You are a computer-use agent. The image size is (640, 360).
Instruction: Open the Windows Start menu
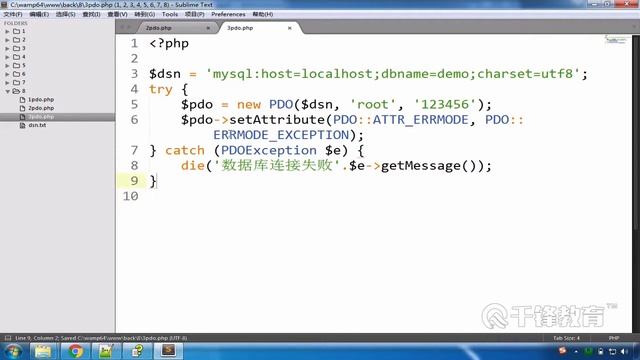pos(13,351)
